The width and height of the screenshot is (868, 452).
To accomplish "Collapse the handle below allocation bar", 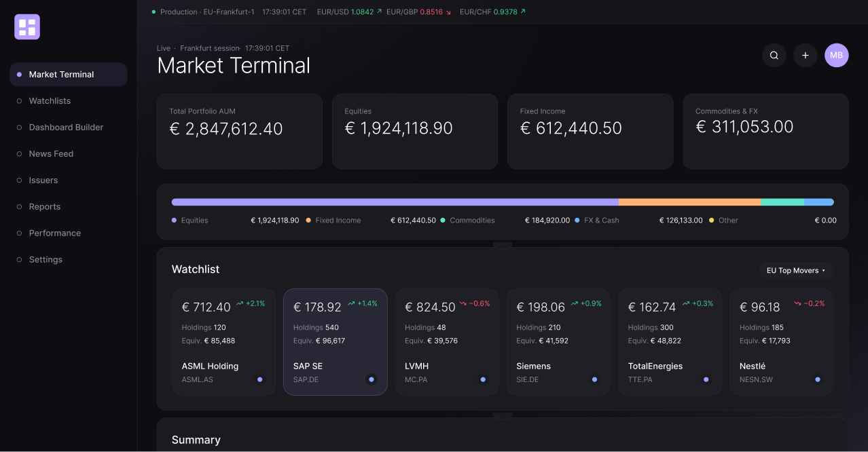I will [503, 245].
